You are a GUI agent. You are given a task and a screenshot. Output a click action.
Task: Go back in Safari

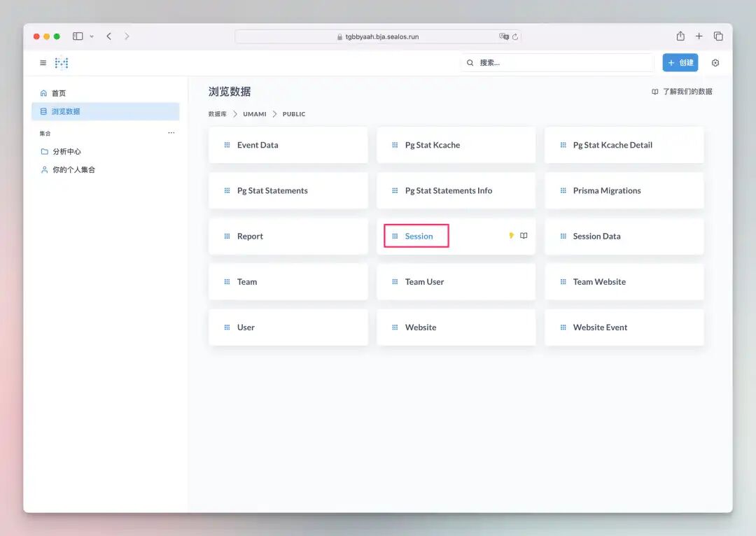click(109, 36)
